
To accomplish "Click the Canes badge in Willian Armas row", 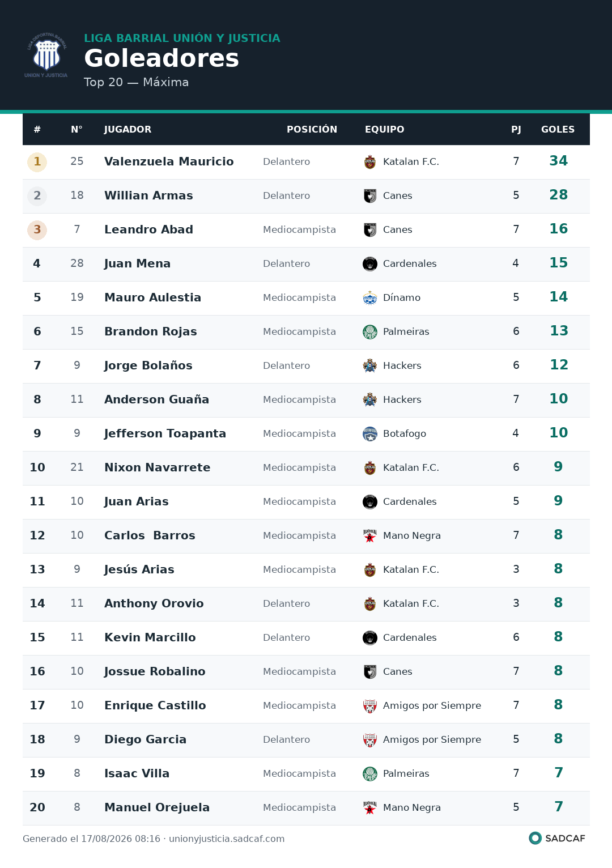I will pos(370,196).
